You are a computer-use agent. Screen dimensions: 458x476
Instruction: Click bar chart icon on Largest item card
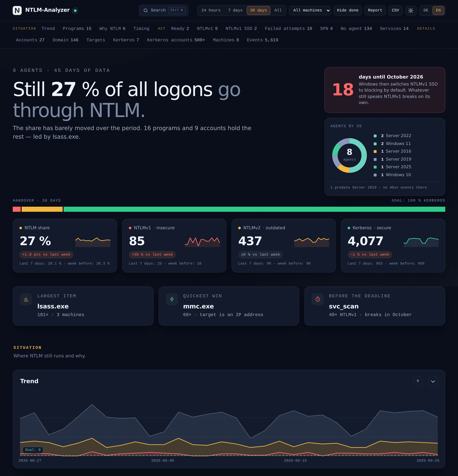point(26,299)
